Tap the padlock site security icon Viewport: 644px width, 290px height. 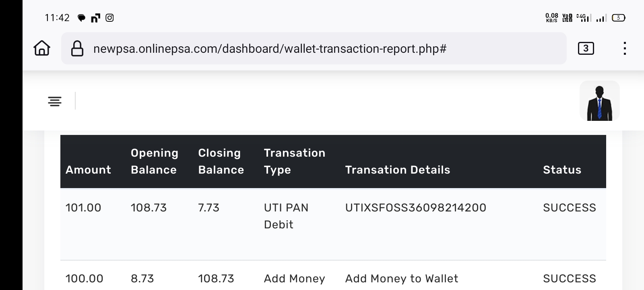pos(77,49)
